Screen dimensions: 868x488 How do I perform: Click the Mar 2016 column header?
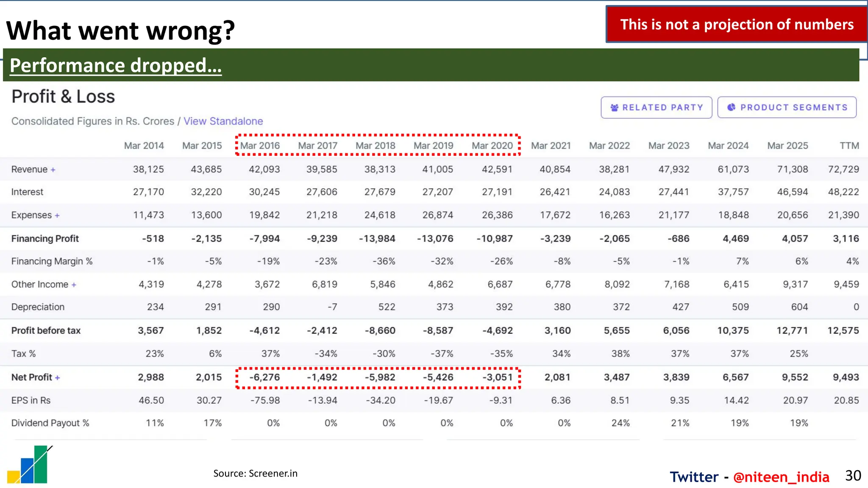coord(260,146)
